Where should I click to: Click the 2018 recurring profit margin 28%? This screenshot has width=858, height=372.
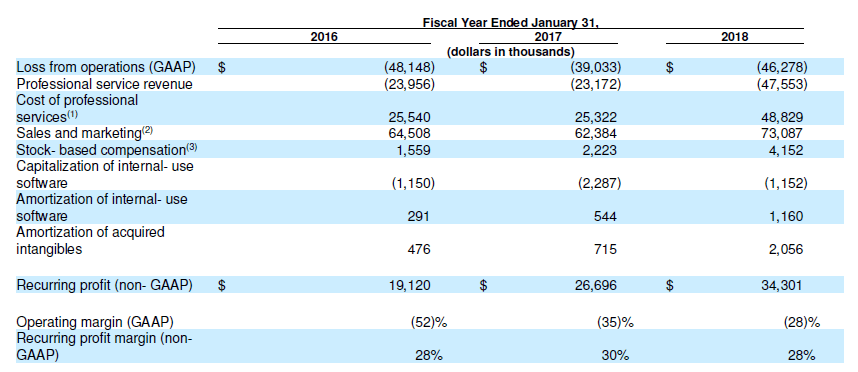pos(802,356)
